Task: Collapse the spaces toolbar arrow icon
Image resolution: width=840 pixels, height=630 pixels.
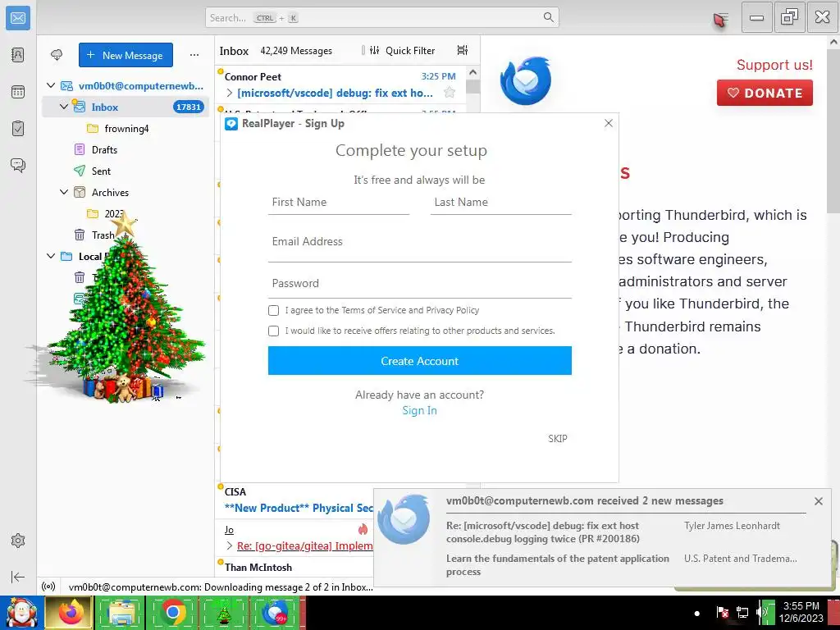Action: pyautogui.click(x=18, y=577)
